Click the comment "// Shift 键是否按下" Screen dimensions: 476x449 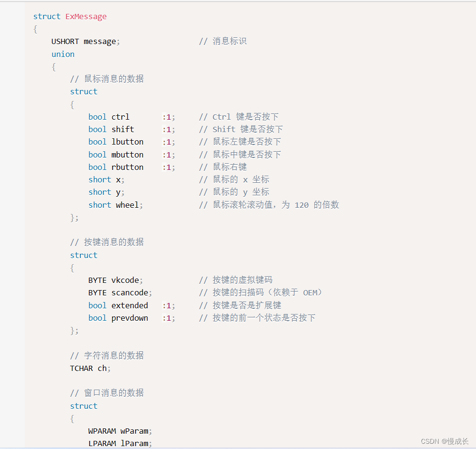(241, 129)
